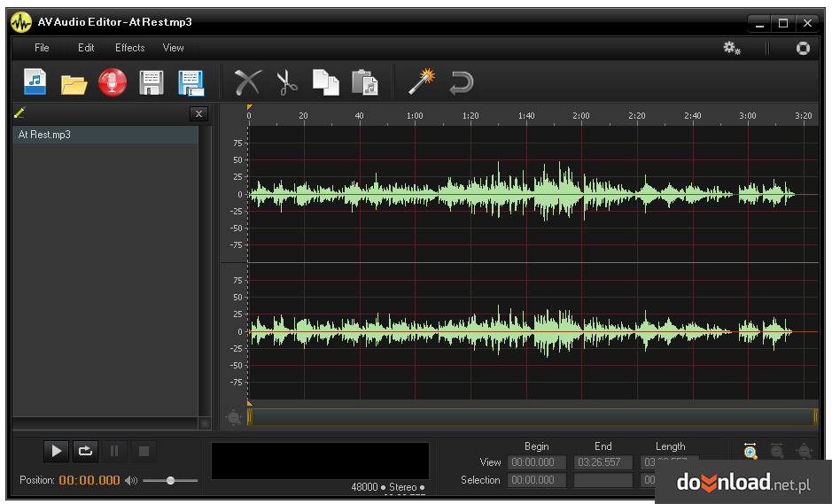Close the file list panel

pyautogui.click(x=198, y=113)
